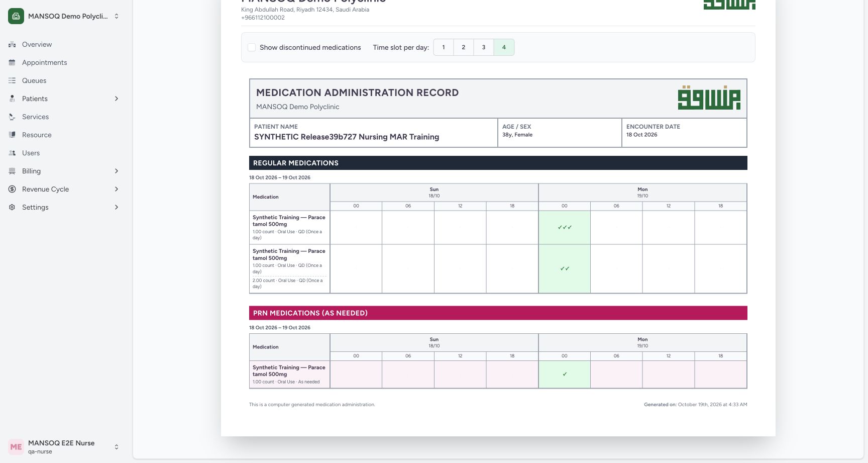Expand the Revenue Cycle submenu chevron
This screenshot has height=463, width=868.
pos(117,189)
